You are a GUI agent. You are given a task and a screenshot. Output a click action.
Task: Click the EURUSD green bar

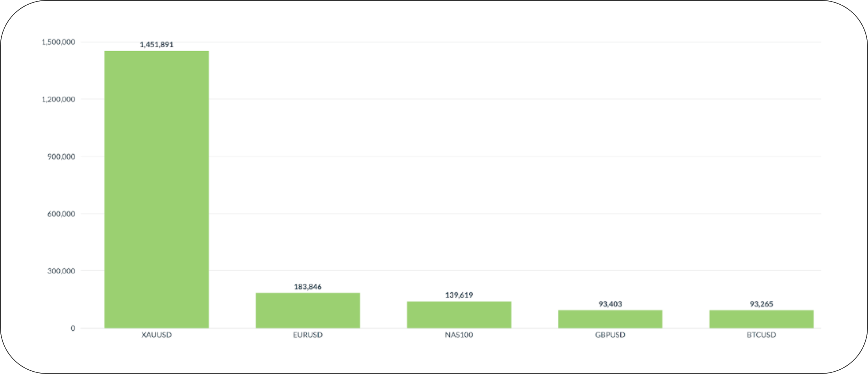307,310
